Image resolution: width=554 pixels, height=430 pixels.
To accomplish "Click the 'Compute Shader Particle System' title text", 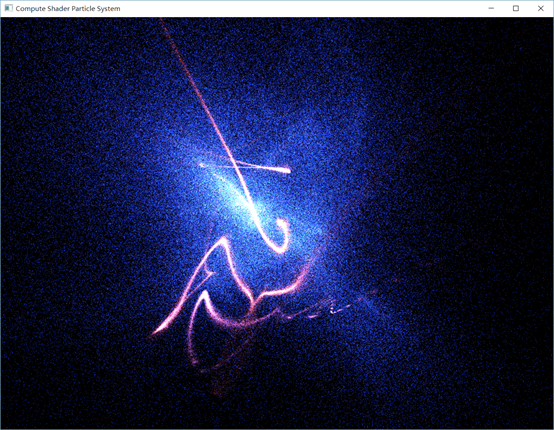I will tap(68, 8).
